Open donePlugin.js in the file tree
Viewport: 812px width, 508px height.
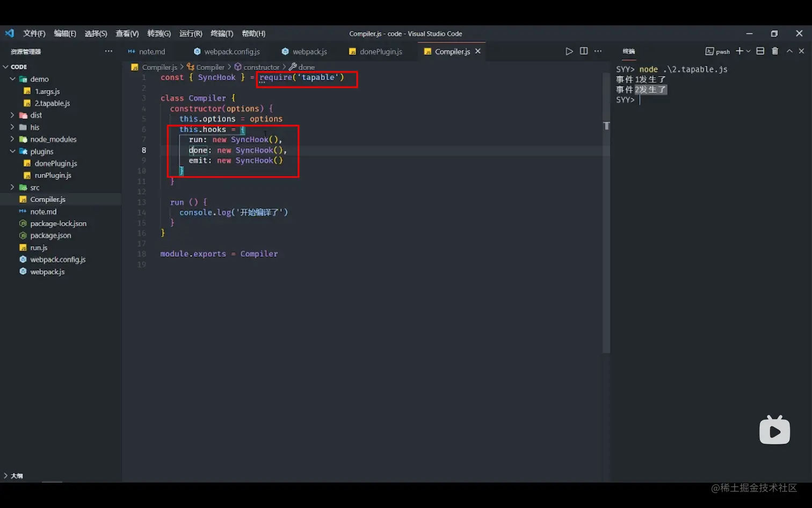pyautogui.click(x=56, y=163)
